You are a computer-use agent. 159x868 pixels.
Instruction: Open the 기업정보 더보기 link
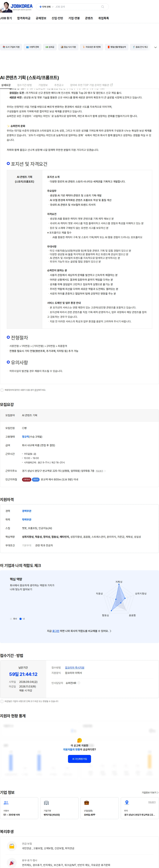[x=150, y=793]
